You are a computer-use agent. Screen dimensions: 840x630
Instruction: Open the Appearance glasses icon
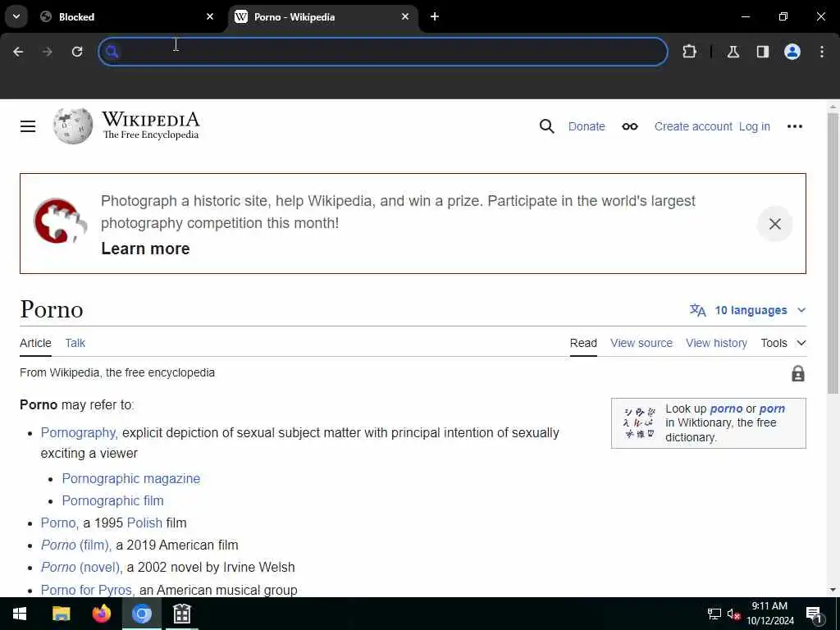click(x=630, y=126)
